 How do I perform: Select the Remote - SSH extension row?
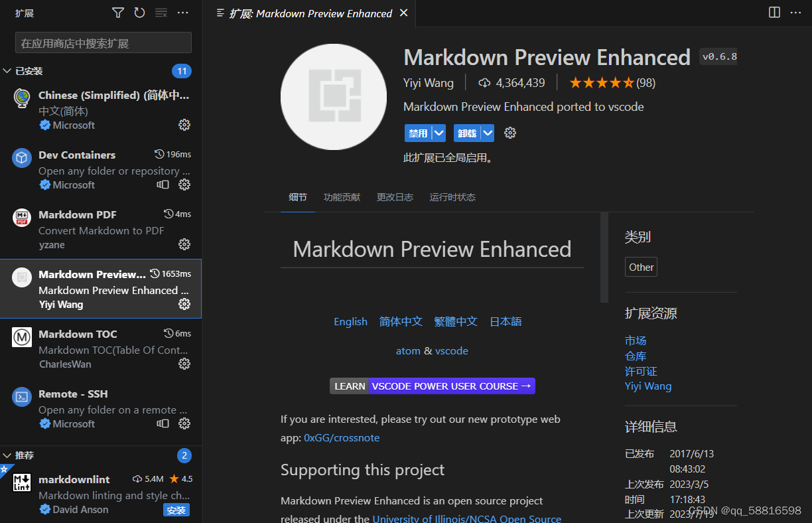click(x=101, y=408)
